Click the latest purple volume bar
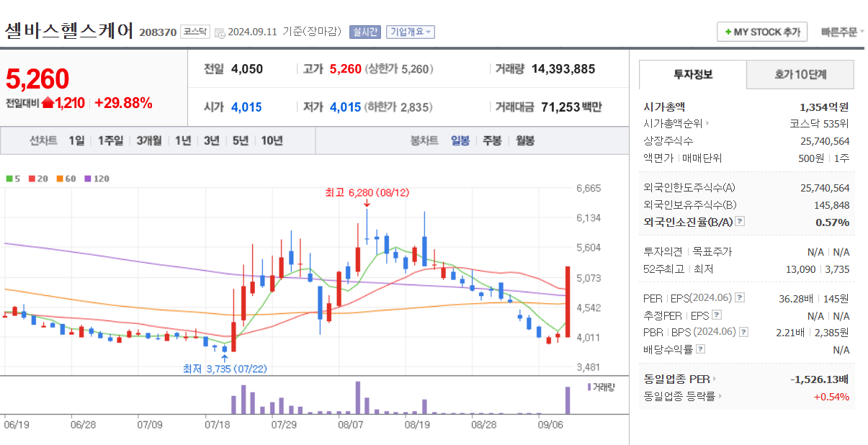 click(x=568, y=400)
